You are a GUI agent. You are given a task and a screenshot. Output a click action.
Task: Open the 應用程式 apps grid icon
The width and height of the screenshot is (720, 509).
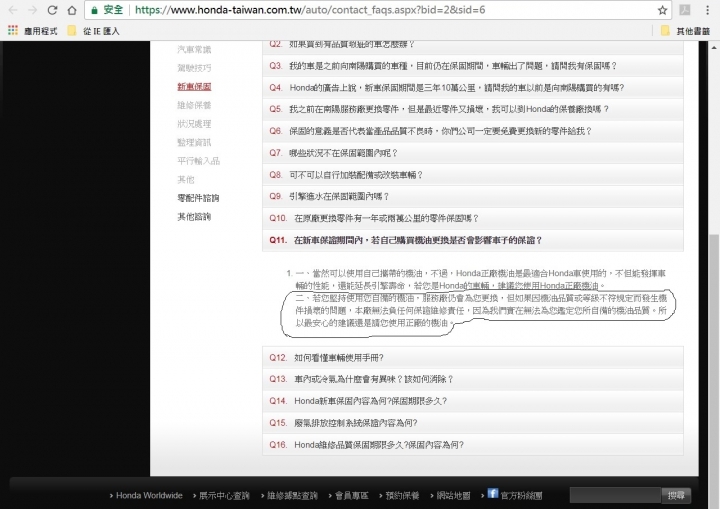point(13,30)
